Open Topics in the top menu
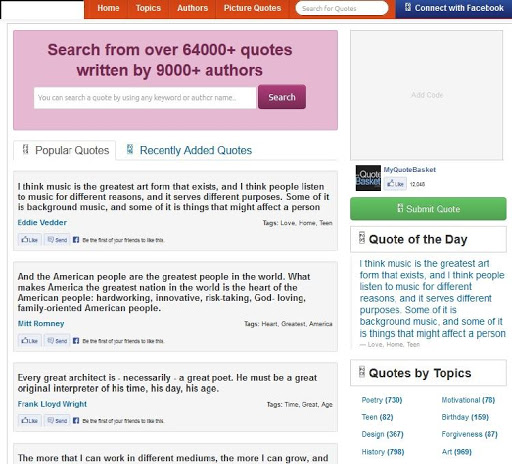Viewport: 512px width, 464px height. [148, 8]
